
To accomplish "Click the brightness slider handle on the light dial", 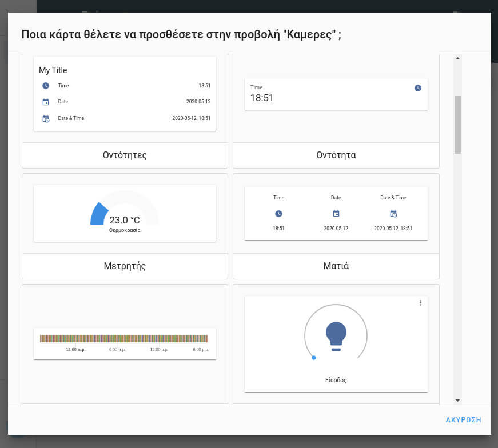I will (x=314, y=358).
